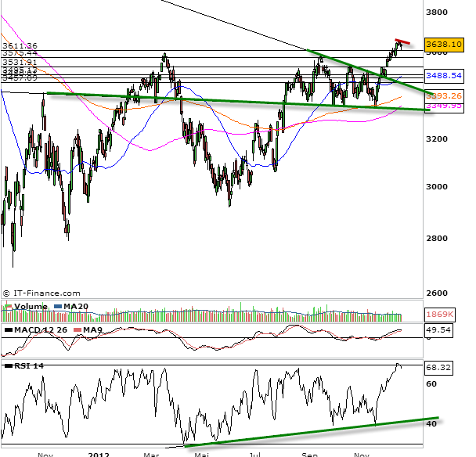Click the Volume legend color marker

tap(9, 307)
